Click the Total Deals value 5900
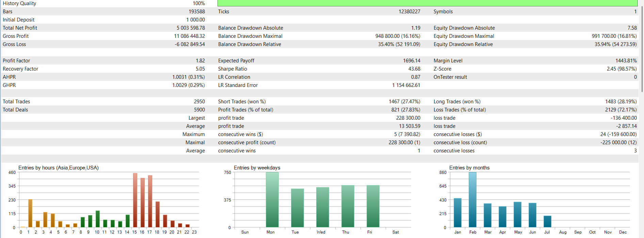This screenshot has height=238, width=644. [x=199, y=110]
